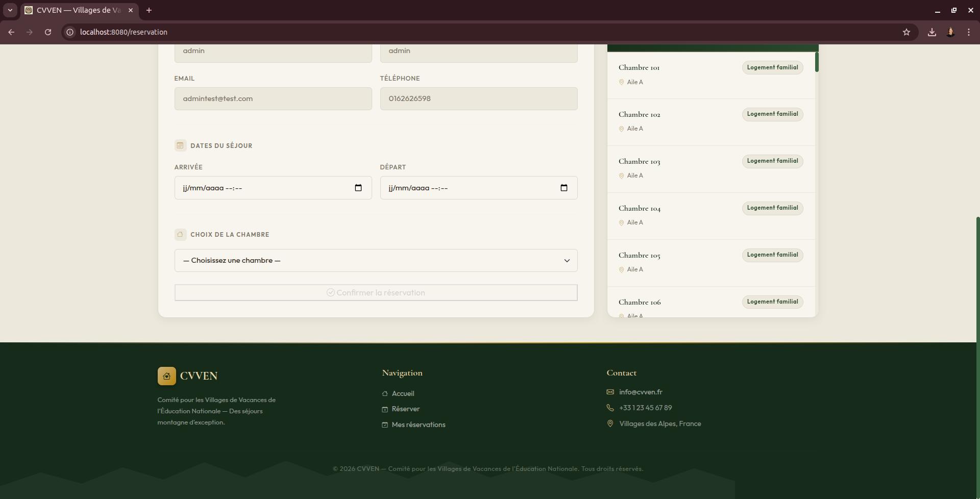Select the CVVEN browser tab
This screenshot has height=499, width=980.
[80, 10]
